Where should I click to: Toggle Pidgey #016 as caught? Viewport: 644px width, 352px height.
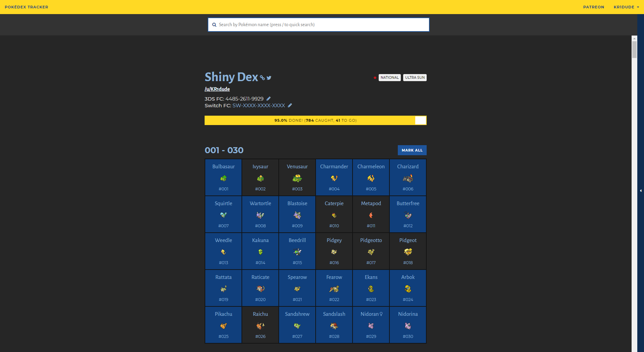pos(334,251)
